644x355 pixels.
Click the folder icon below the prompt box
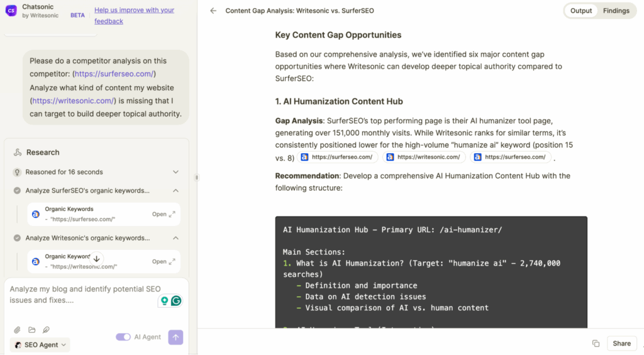[31, 330]
